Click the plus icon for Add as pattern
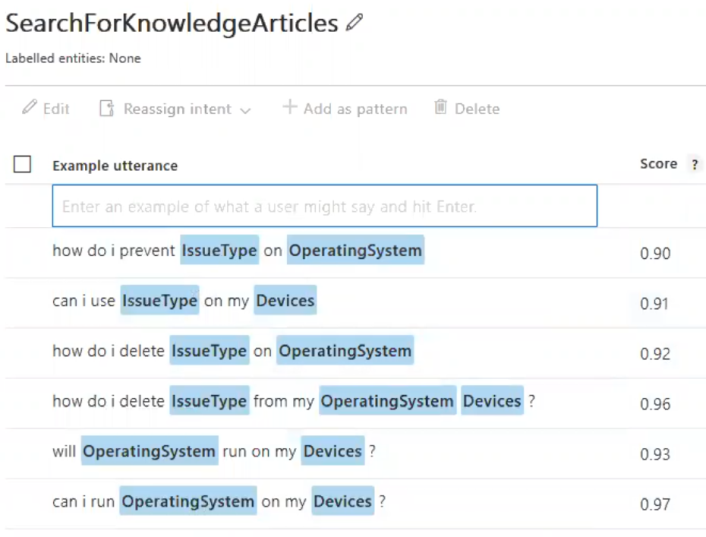The image size is (706, 537). click(289, 107)
